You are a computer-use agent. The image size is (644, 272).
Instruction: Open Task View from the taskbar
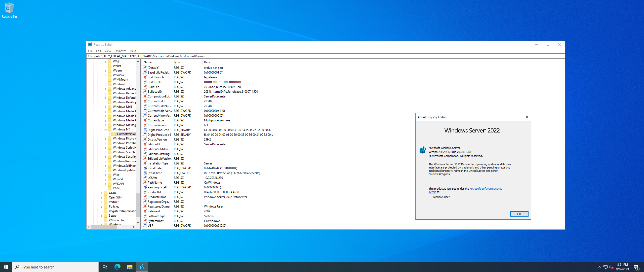click(105, 267)
